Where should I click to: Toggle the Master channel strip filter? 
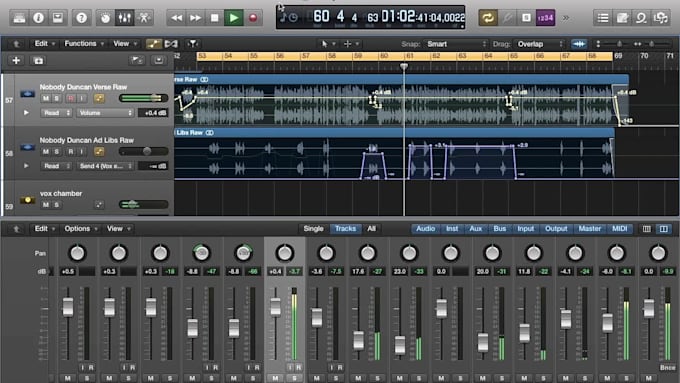point(590,229)
